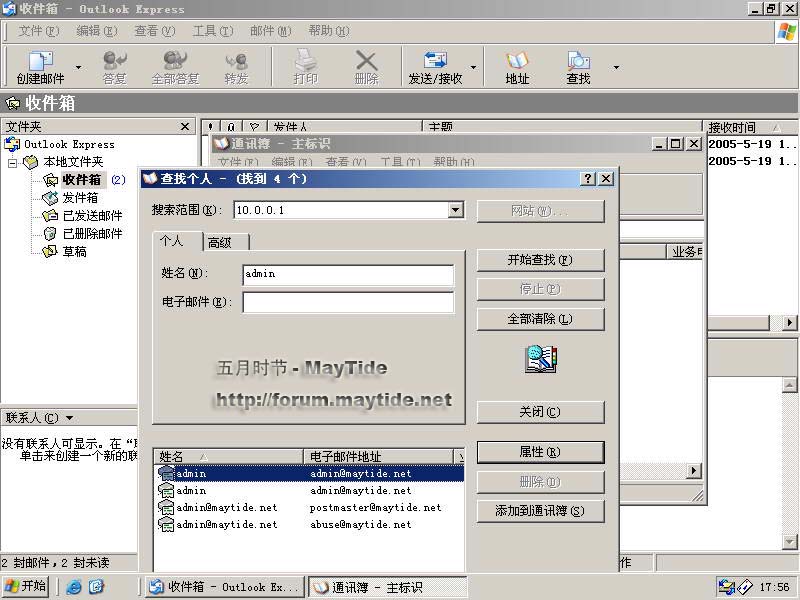Click the 发送/接收 (Send/Receive) toolbar icon
Viewport: 800px width, 600px height.
435,66
